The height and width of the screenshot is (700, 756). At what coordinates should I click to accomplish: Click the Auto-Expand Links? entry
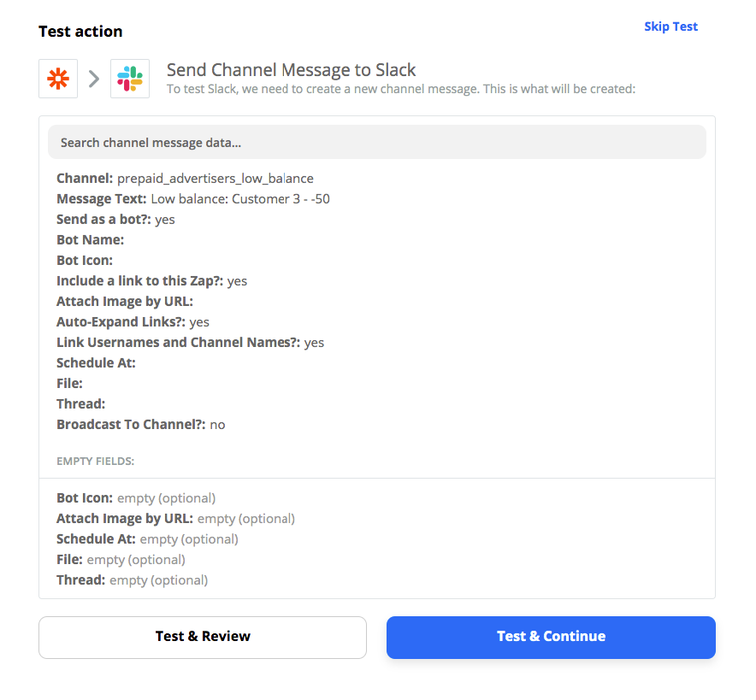(x=133, y=322)
